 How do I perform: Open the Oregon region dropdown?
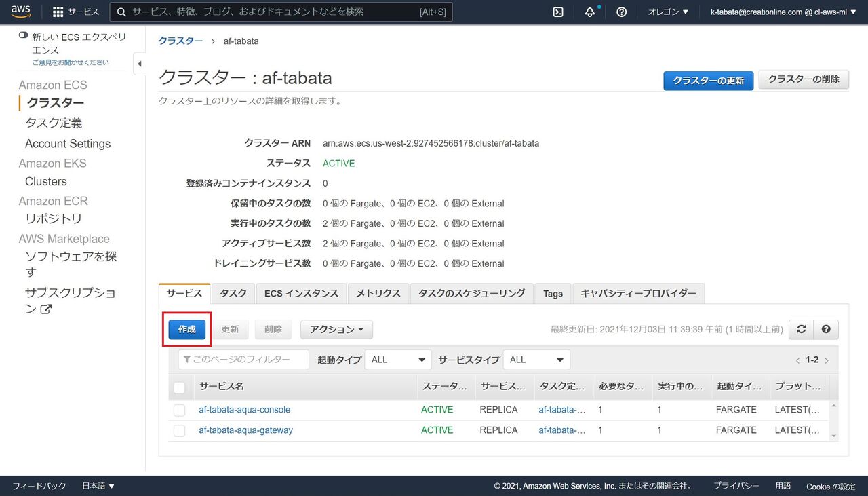click(668, 12)
